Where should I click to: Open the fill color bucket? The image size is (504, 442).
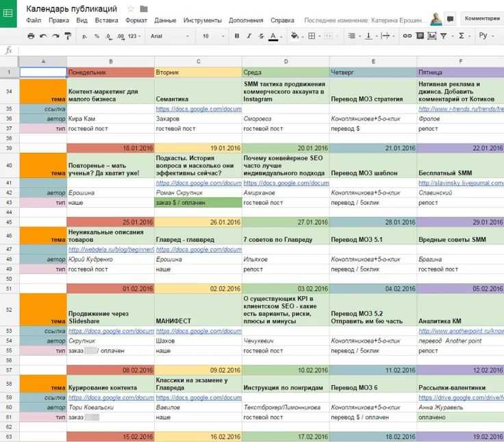[294, 36]
